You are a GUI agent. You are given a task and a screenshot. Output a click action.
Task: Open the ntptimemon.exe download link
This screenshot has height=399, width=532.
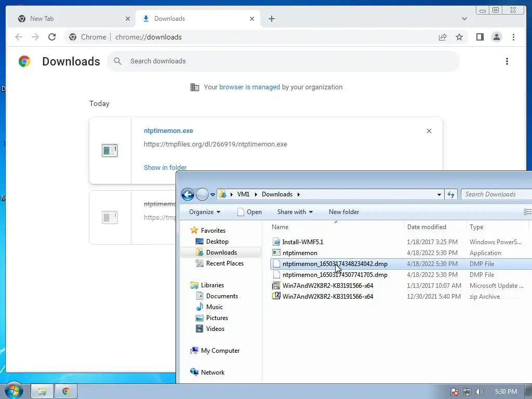pos(168,130)
